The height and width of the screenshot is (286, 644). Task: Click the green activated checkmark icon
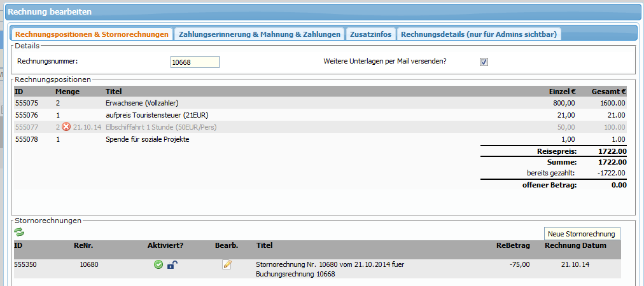(x=158, y=265)
